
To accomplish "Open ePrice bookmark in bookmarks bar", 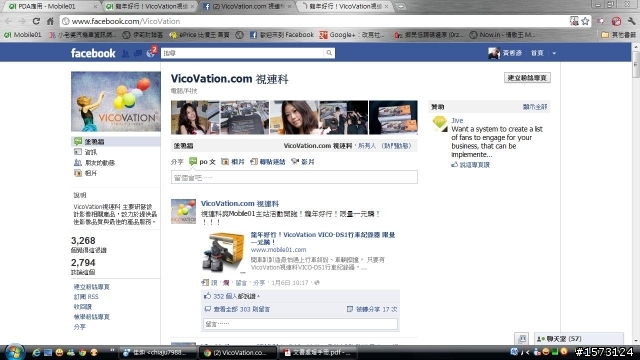I will (199, 35).
